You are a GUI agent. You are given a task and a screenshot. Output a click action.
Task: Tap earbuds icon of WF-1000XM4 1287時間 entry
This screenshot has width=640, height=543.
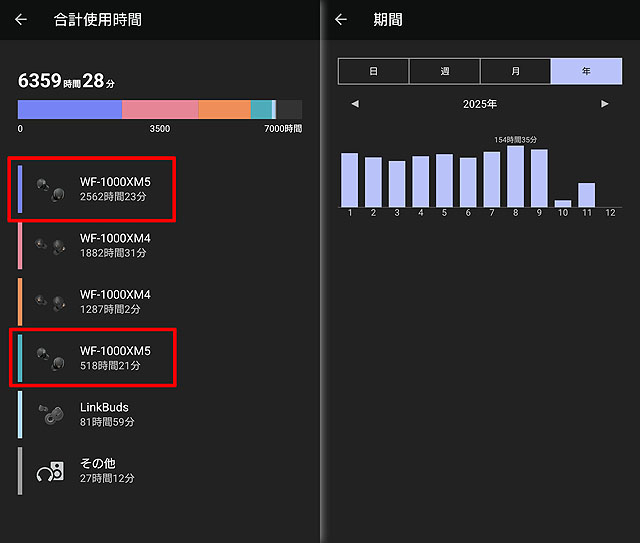click(x=49, y=301)
